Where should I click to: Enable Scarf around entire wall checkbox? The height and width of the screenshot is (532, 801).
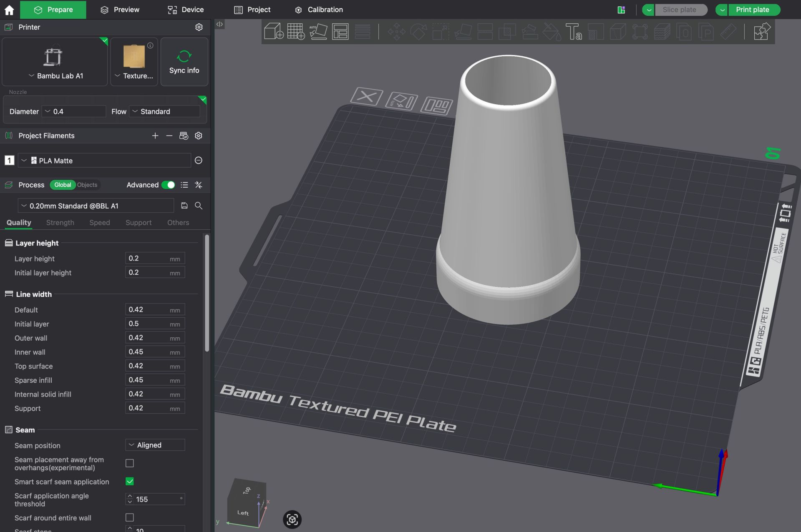tap(130, 517)
